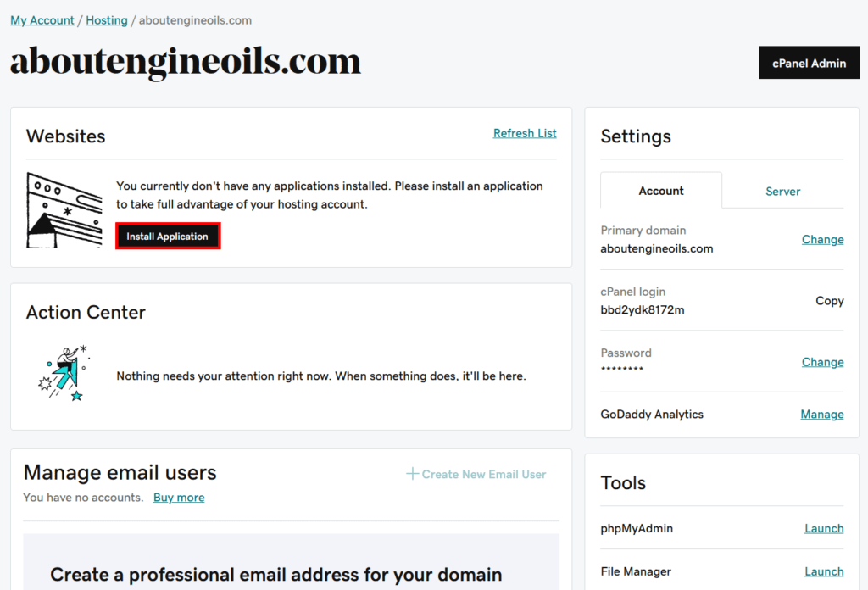Click the professional email address banner heading
The height and width of the screenshot is (590, 868).
(276, 575)
